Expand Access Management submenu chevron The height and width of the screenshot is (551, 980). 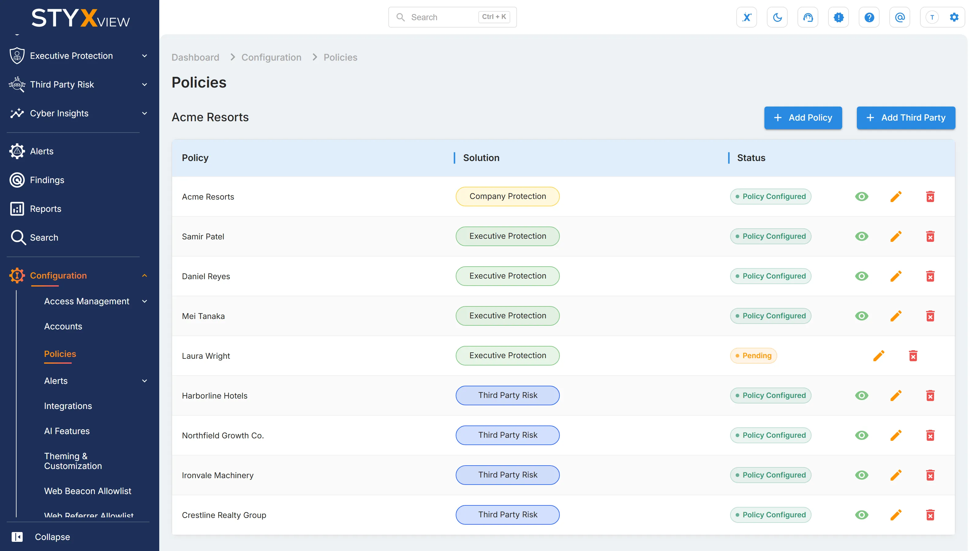145,302
